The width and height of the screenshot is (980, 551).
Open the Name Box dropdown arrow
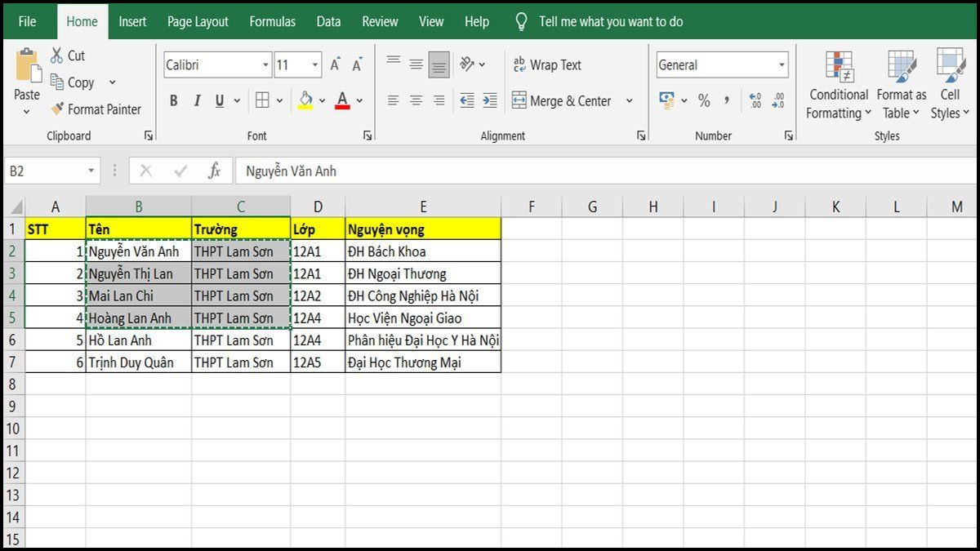91,171
